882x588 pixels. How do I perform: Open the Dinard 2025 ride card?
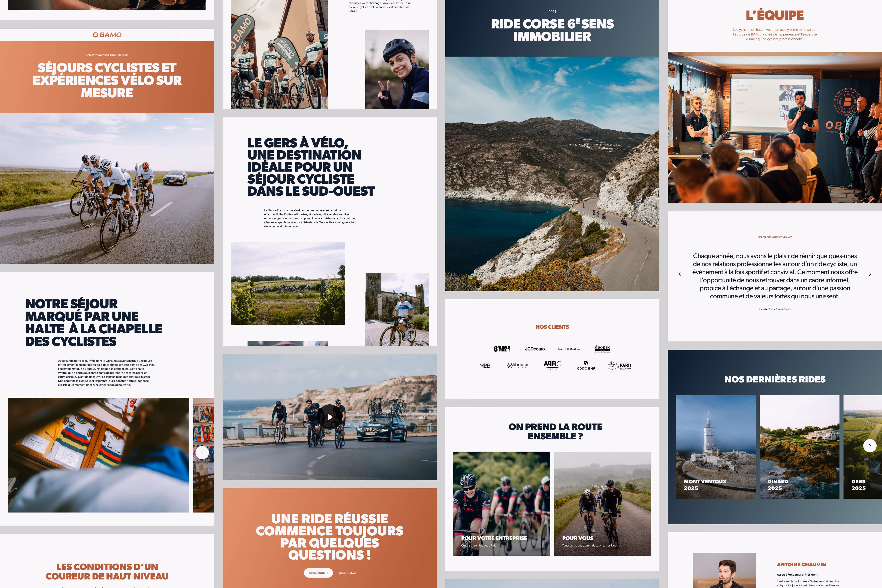(x=799, y=447)
